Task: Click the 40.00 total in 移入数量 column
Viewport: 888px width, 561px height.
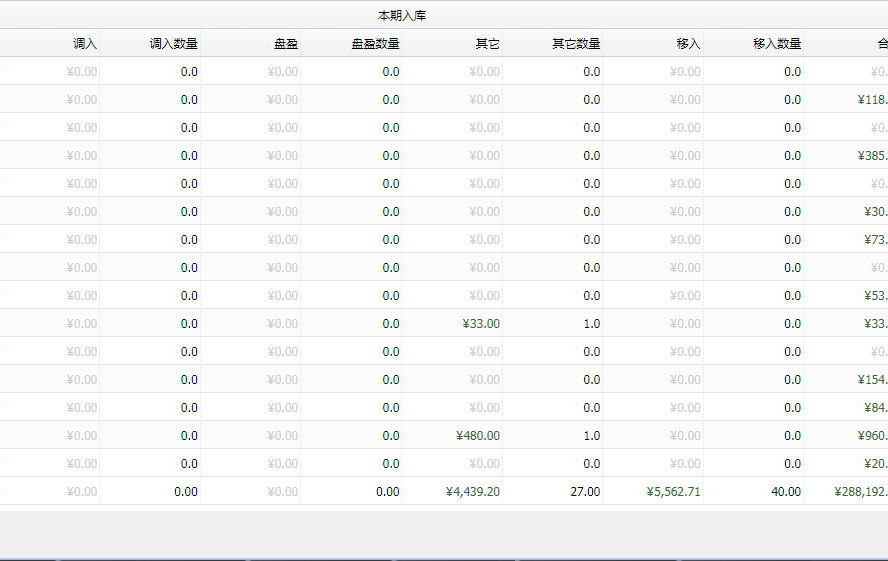Action: pos(785,492)
